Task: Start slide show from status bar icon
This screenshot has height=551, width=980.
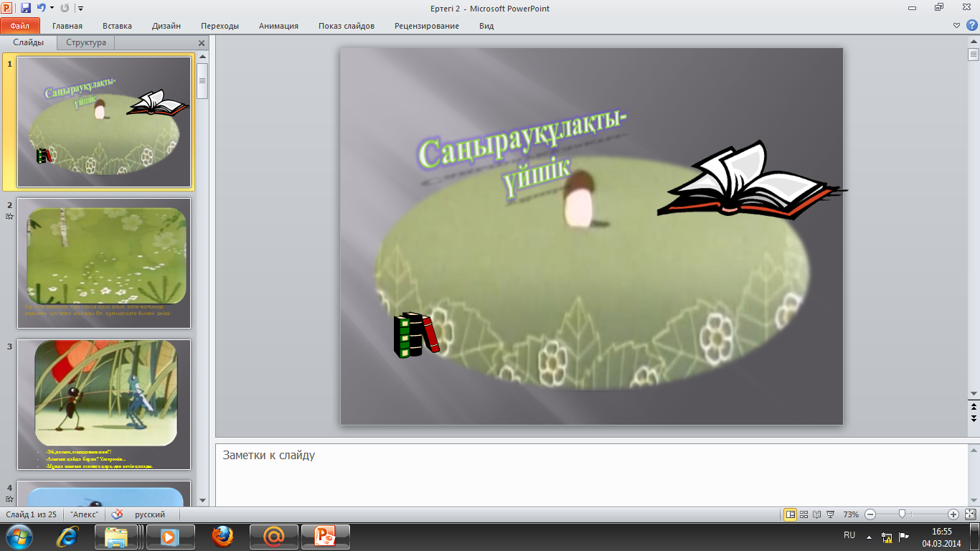Action: point(830,514)
